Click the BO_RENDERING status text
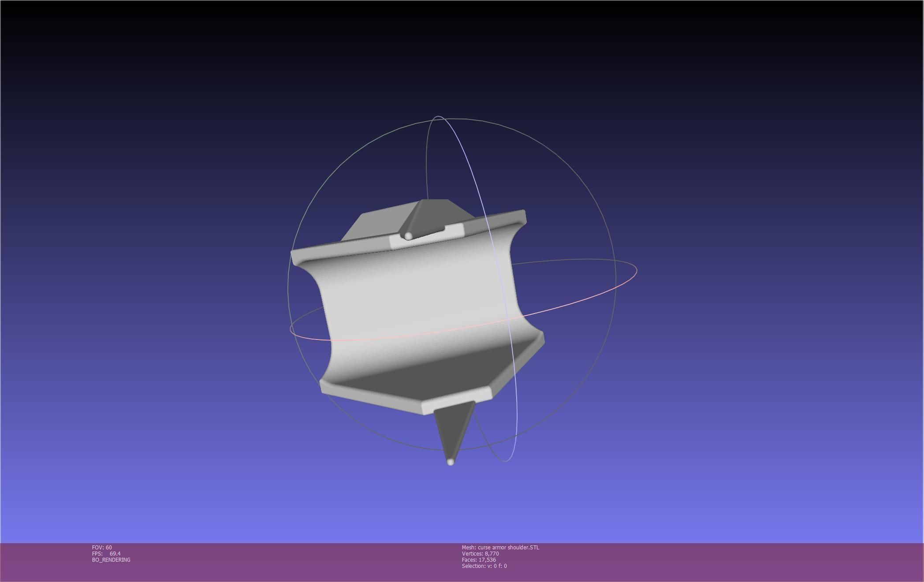 point(111,560)
